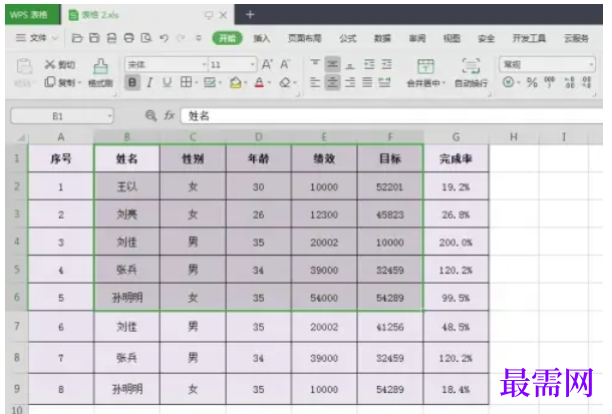Toggle vertical middle alignment

(x=332, y=64)
